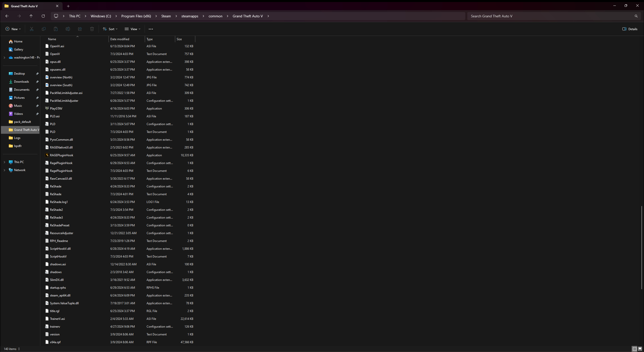Select the Grand Theft Auto V tab
Screen dimensions: 644x352
tap(24, 6)
